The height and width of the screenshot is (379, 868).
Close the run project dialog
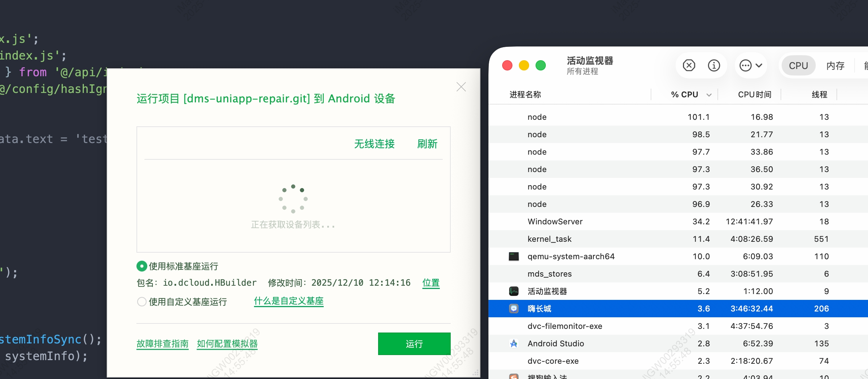461,87
